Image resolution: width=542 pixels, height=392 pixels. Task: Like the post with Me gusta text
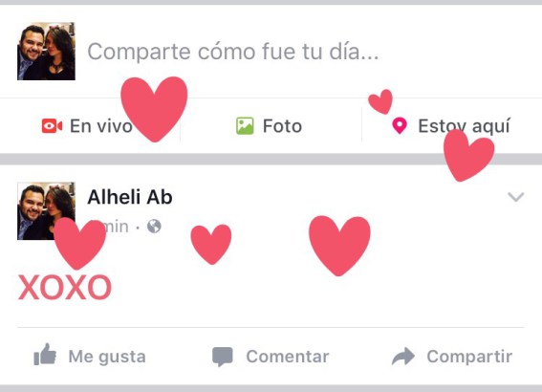[107, 357]
